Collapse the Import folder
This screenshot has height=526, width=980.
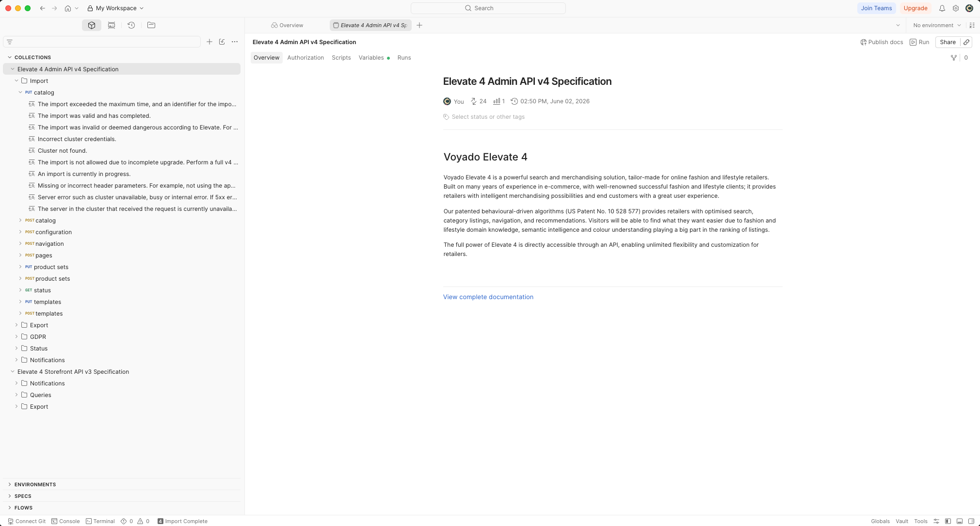pyautogui.click(x=16, y=81)
